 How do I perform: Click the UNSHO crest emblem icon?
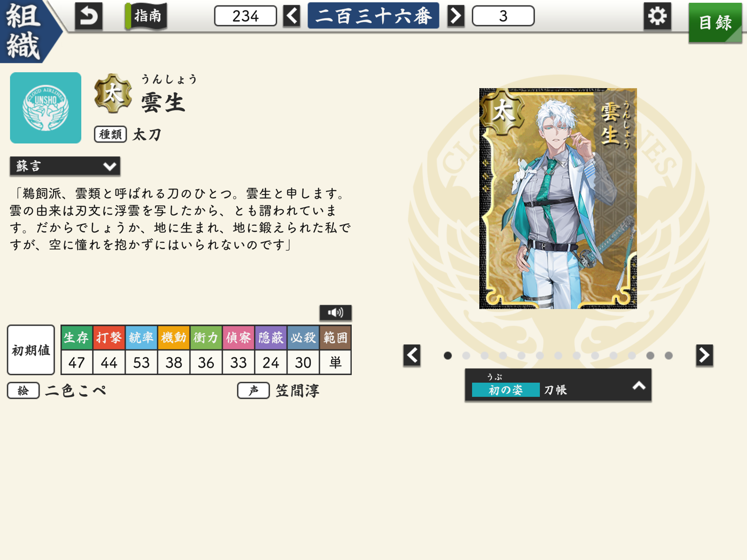46,108
